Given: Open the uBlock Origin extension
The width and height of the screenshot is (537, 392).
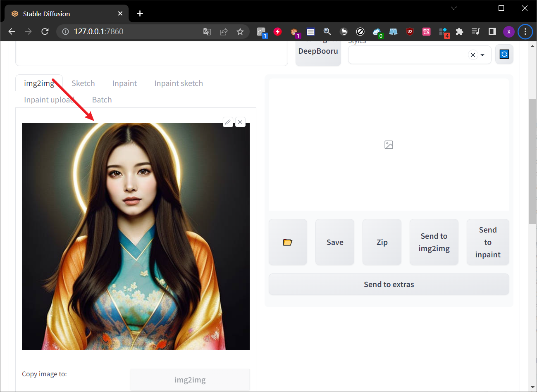Looking at the screenshot, I should pyautogui.click(x=410, y=31).
